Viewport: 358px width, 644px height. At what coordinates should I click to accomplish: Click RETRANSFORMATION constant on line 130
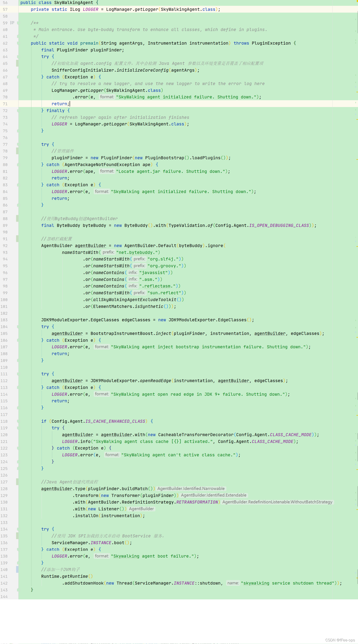coord(197,502)
